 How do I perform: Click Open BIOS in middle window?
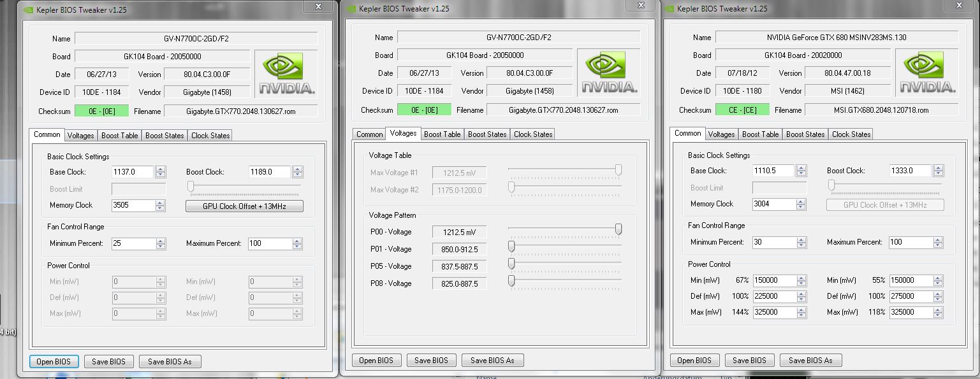coord(377,361)
